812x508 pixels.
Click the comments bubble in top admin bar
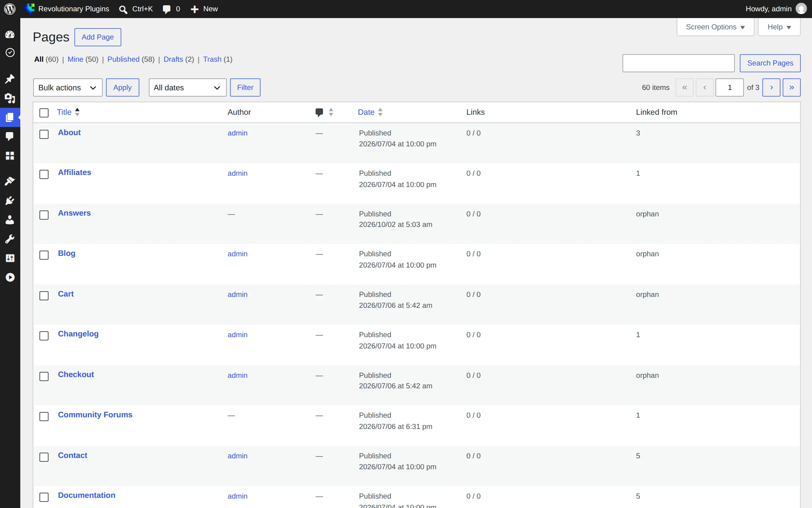[171, 9]
